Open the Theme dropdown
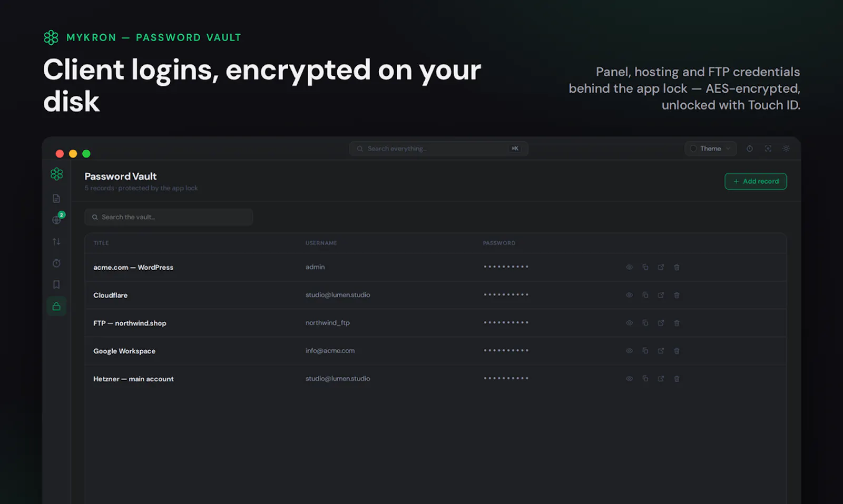Screen dimensions: 843x504 coord(710,149)
